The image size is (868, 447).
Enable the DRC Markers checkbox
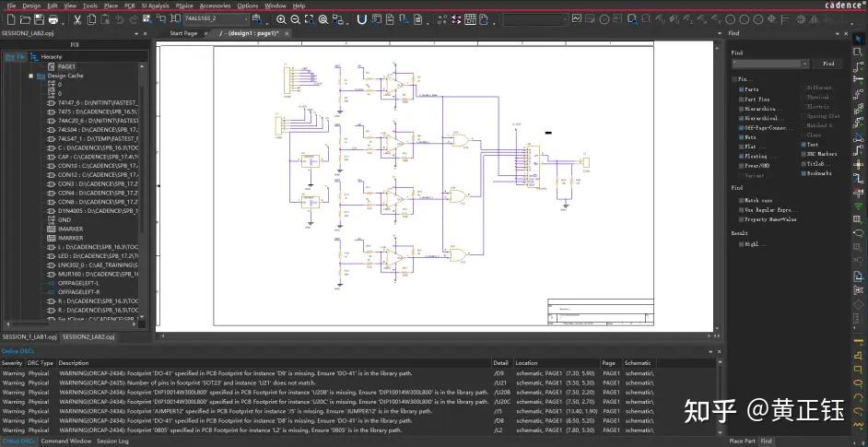point(803,153)
